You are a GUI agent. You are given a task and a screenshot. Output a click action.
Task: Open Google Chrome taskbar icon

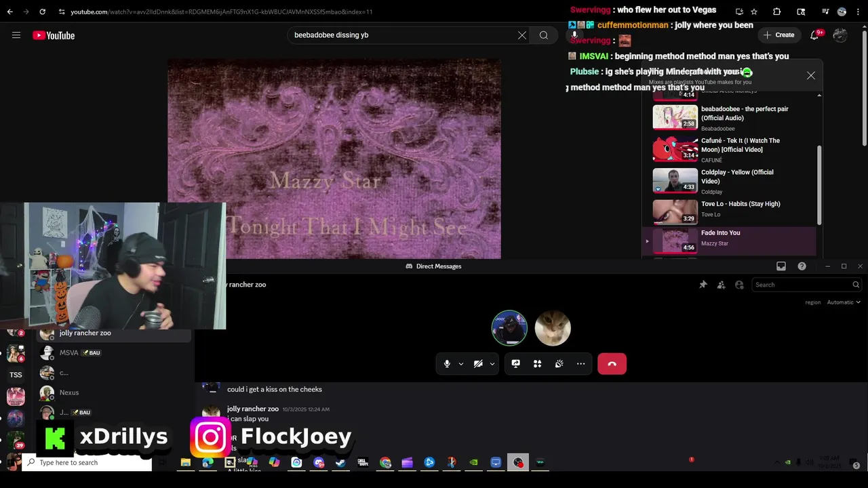[385, 462]
